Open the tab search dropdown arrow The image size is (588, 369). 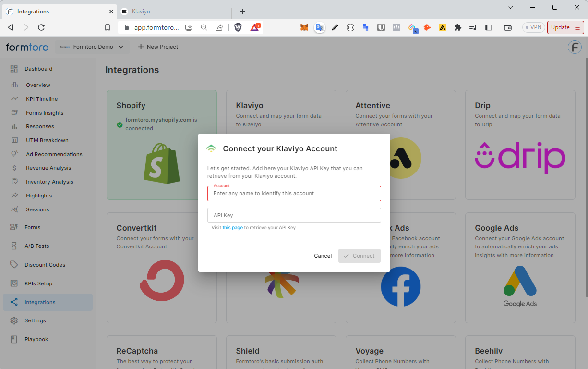[x=511, y=7]
